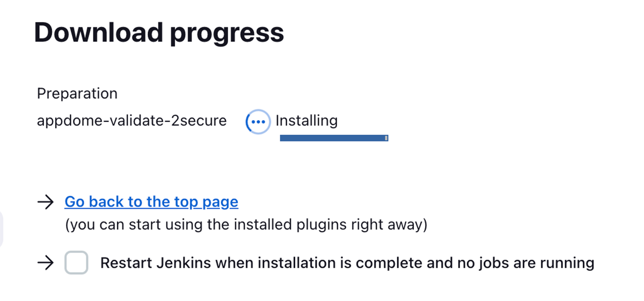Viewport: 644px width, 301px height.
Task: Click the light marker at progress bar's end
Action: [x=386, y=138]
